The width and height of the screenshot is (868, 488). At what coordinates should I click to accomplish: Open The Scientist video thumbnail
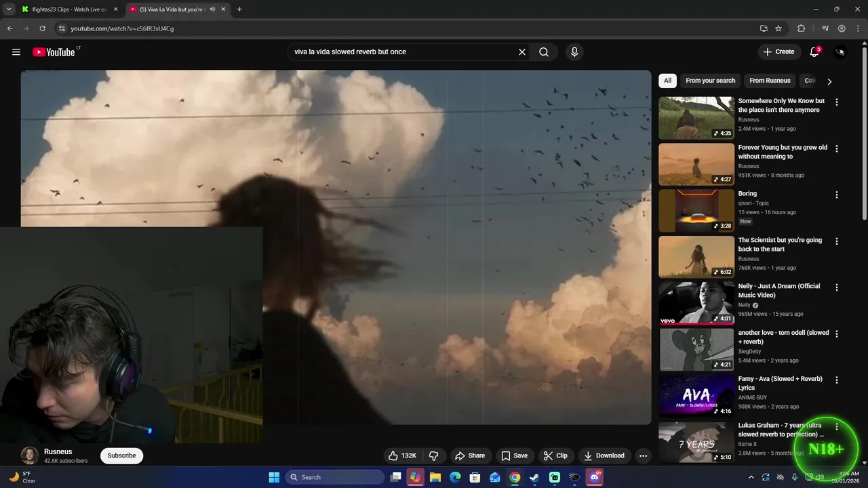pyautogui.click(x=696, y=257)
